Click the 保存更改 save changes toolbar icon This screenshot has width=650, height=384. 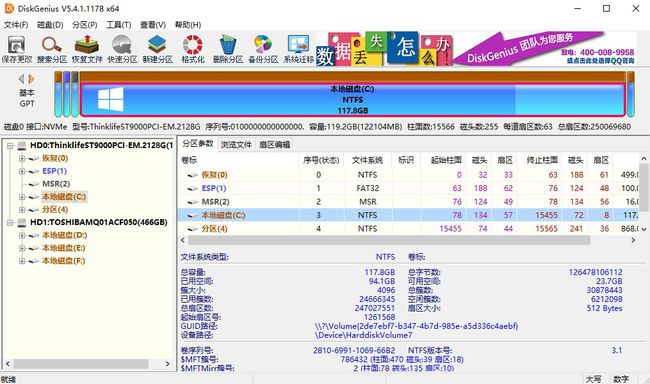(x=17, y=49)
